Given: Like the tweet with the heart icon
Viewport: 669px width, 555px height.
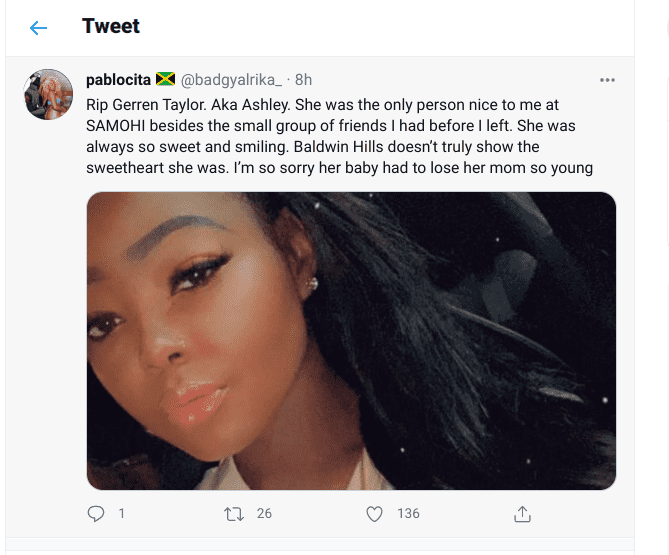Looking at the screenshot, I should pos(374,513).
